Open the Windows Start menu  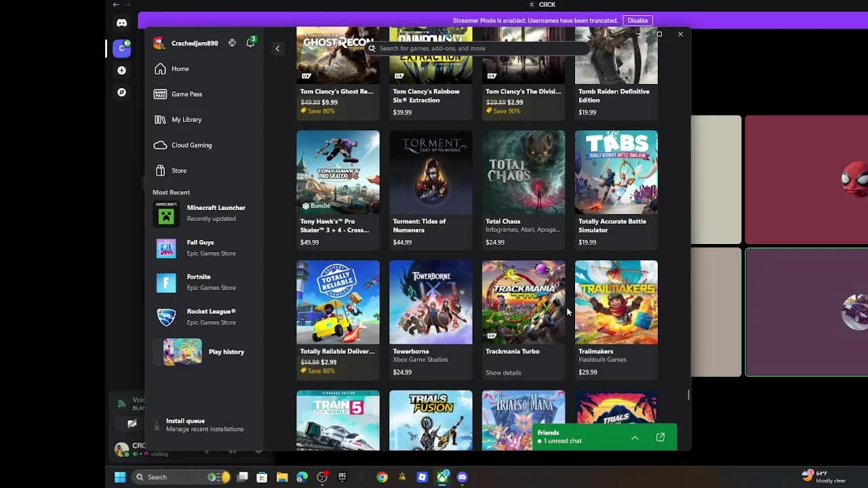[x=120, y=477]
